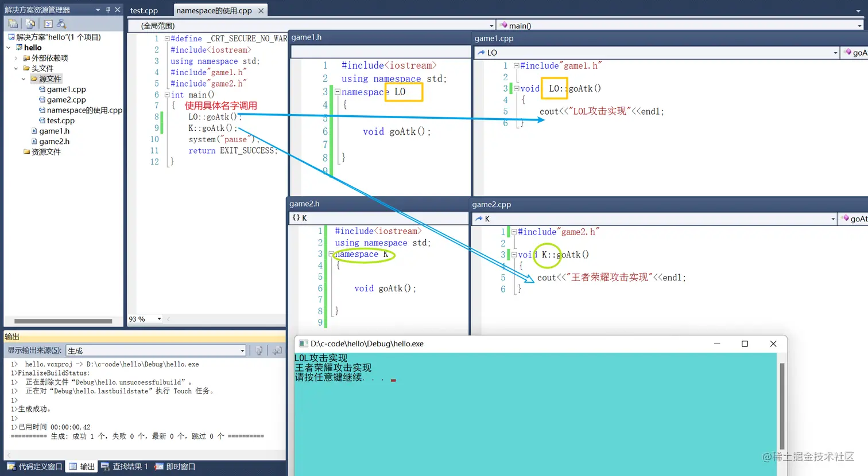Click the Properties icon in Solution Explorer toolbar
Viewport: 868px width, 476px height.
click(13, 24)
